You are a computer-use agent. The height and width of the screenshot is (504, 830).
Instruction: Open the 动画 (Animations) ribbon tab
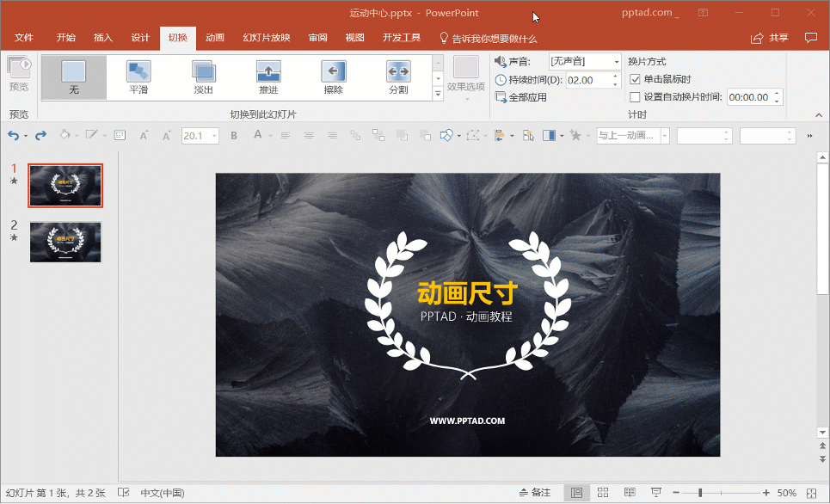pos(215,38)
